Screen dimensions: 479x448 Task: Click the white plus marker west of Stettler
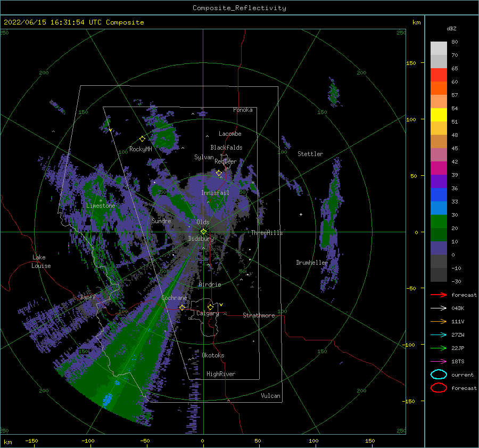pos(301,214)
